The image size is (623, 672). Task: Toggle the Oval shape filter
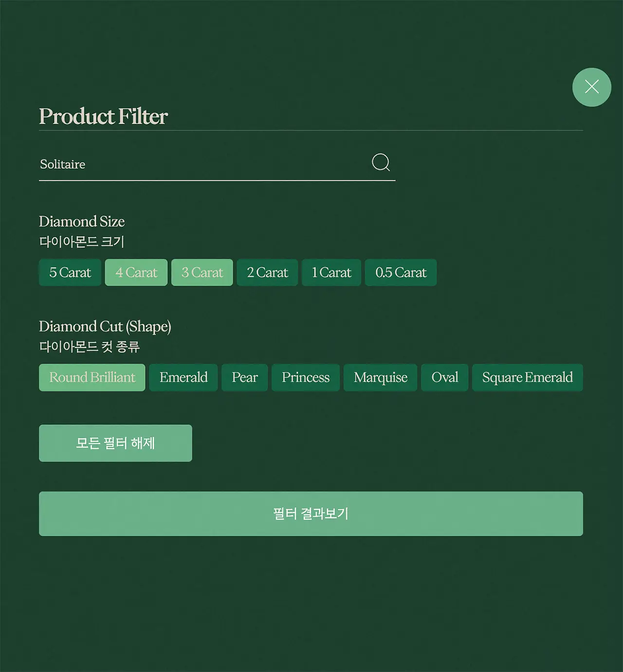click(444, 377)
